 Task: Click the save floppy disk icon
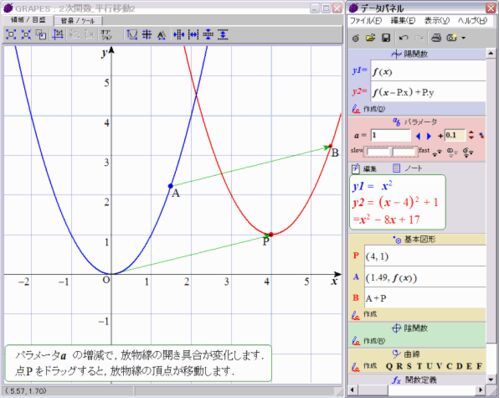pyautogui.click(x=386, y=38)
